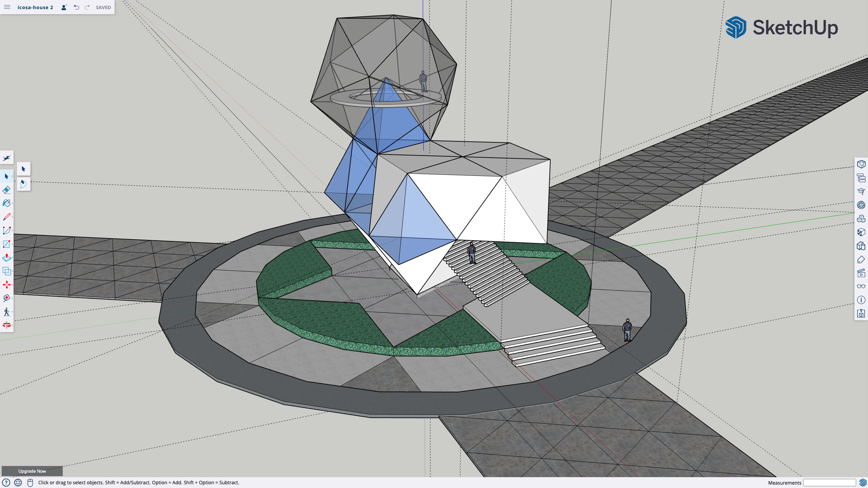Pick the Line pencil tool
This screenshot has height=488, width=868.
(6, 217)
